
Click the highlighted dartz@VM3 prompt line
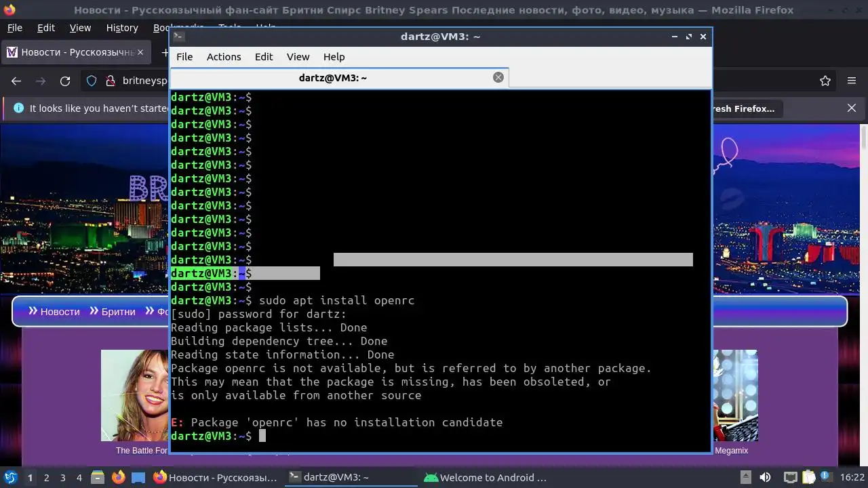[245, 273]
